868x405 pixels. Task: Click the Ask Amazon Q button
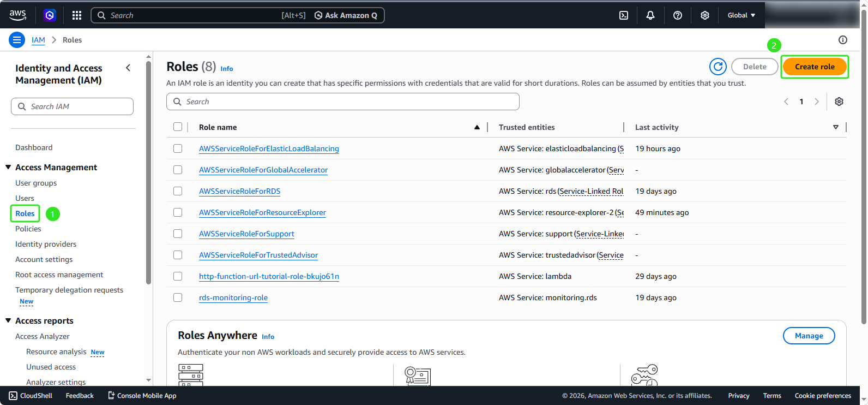346,15
